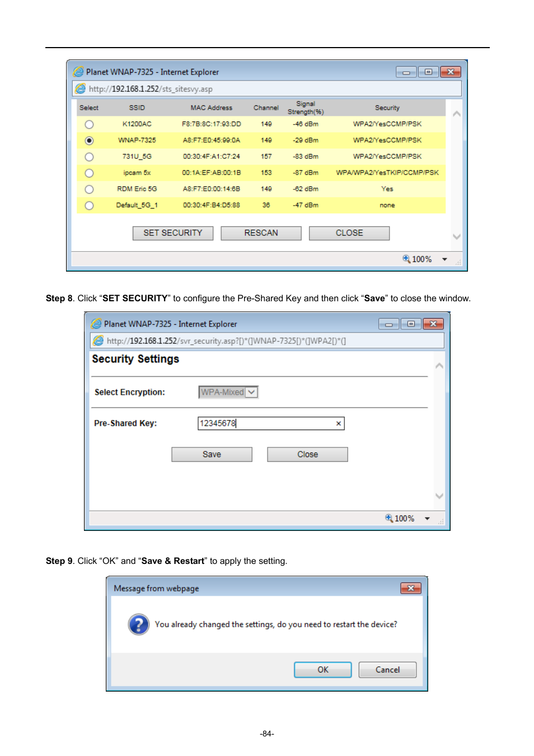Open zoom level dropdown in site survey window
The height and width of the screenshot is (756, 534).
[445, 259]
